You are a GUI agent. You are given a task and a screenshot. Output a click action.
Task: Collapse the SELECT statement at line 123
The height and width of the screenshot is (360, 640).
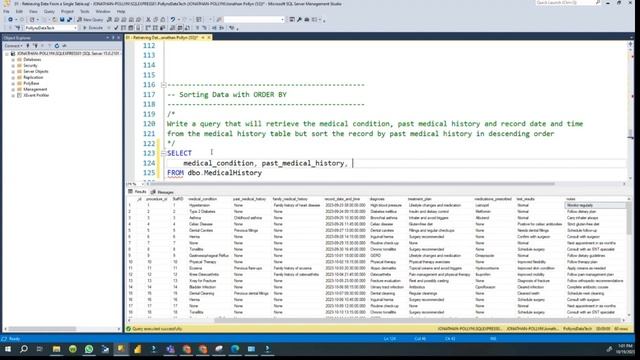(x=163, y=153)
